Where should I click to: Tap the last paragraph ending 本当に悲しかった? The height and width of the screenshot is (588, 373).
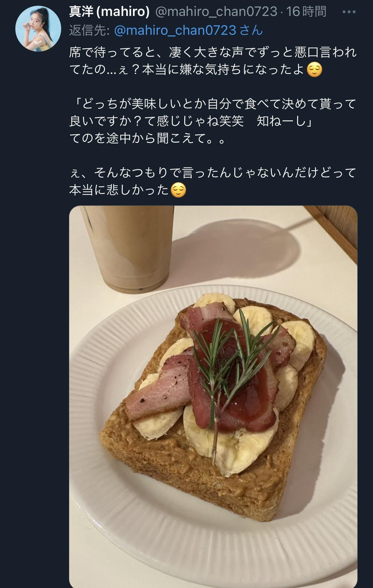(213, 181)
